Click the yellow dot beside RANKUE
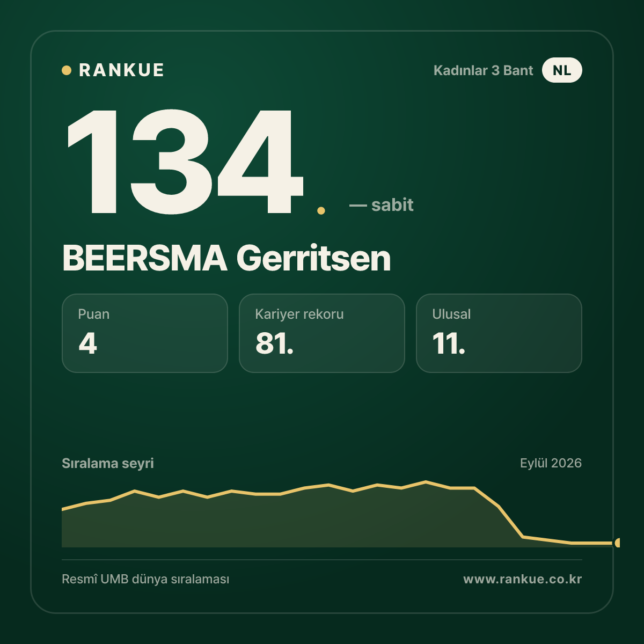 tap(67, 70)
